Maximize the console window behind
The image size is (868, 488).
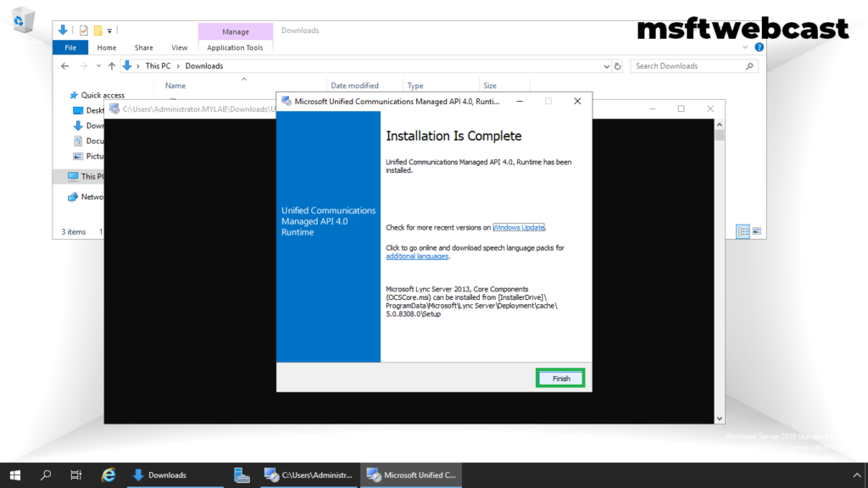682,109
